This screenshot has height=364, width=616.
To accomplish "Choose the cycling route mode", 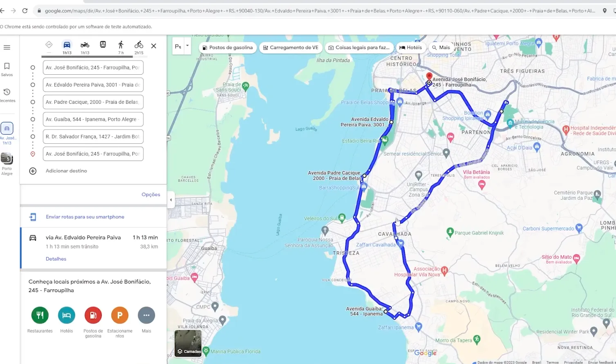I will (x=139, y=45).
